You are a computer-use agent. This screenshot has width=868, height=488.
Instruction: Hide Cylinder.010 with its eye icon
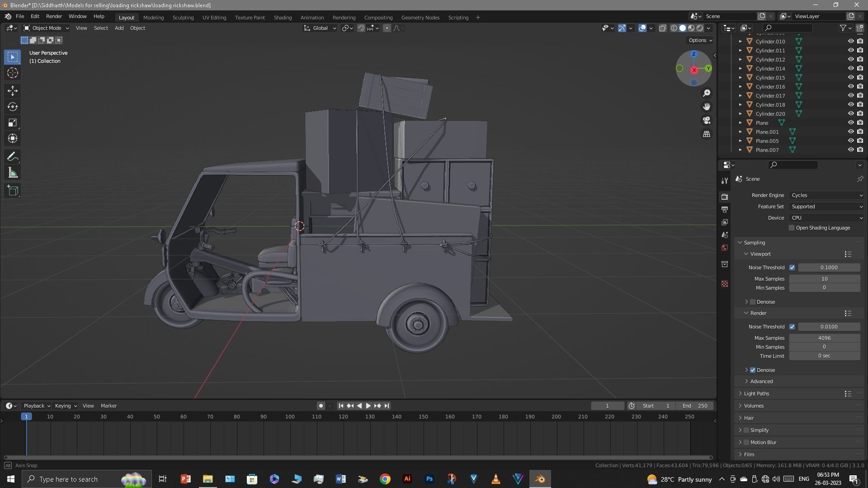tap(850, 41)
